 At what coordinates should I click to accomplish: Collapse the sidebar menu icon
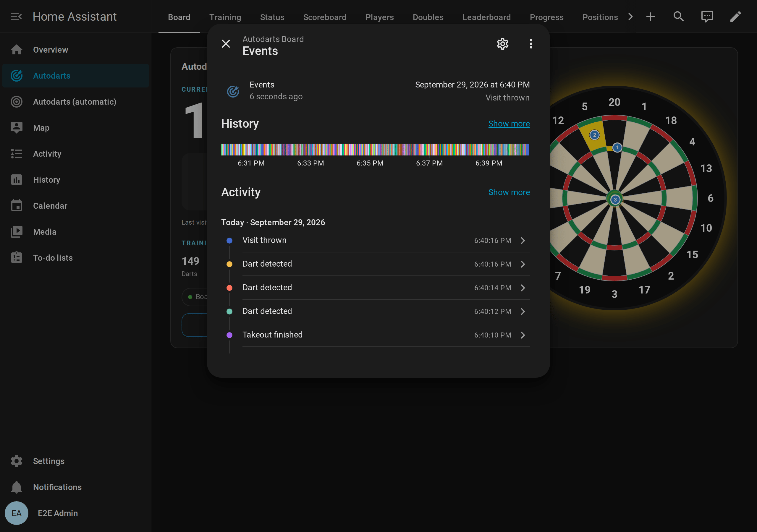click(x=16, y=17)
